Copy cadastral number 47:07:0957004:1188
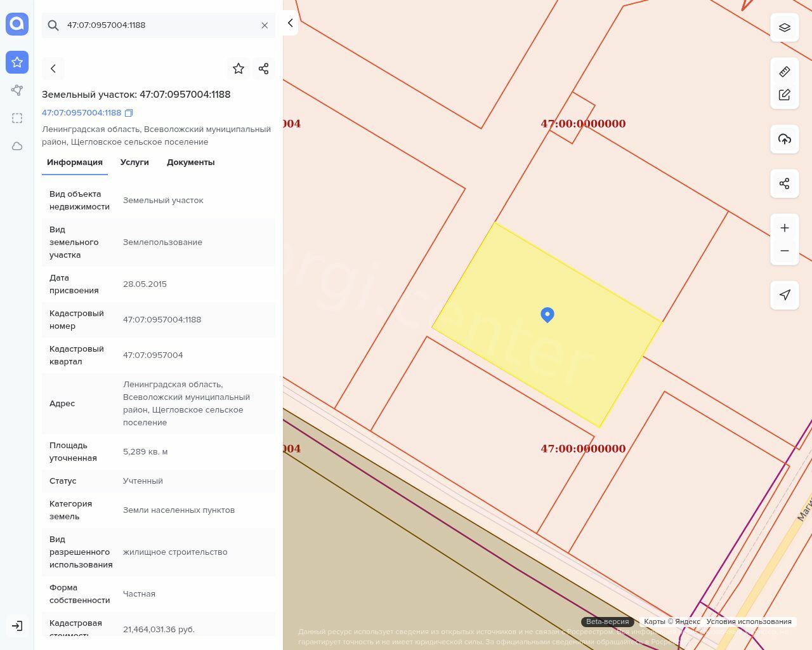812x650 pixels. (x=129, y=113)
